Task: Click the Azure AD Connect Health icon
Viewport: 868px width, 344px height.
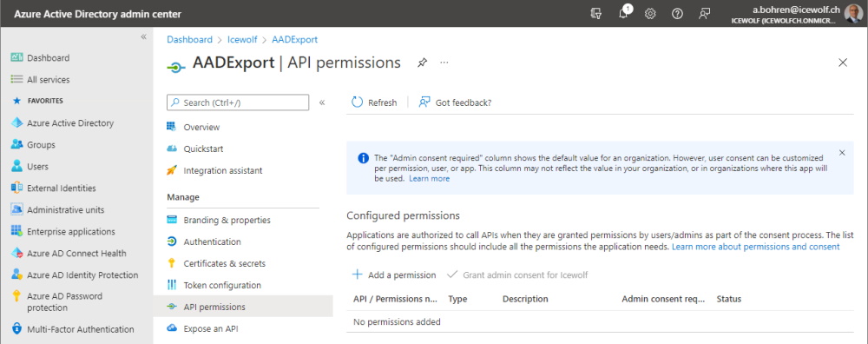Action: [x=16, y=253]
